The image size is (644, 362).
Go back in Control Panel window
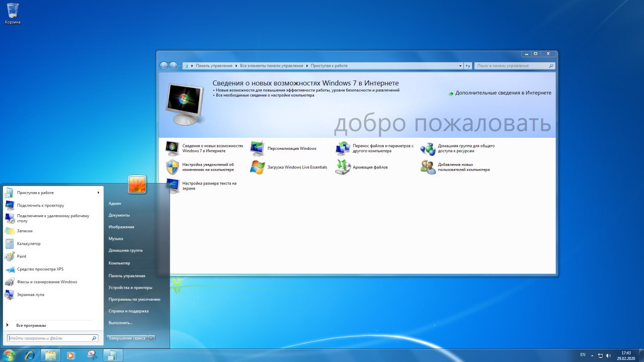[164, 66]
